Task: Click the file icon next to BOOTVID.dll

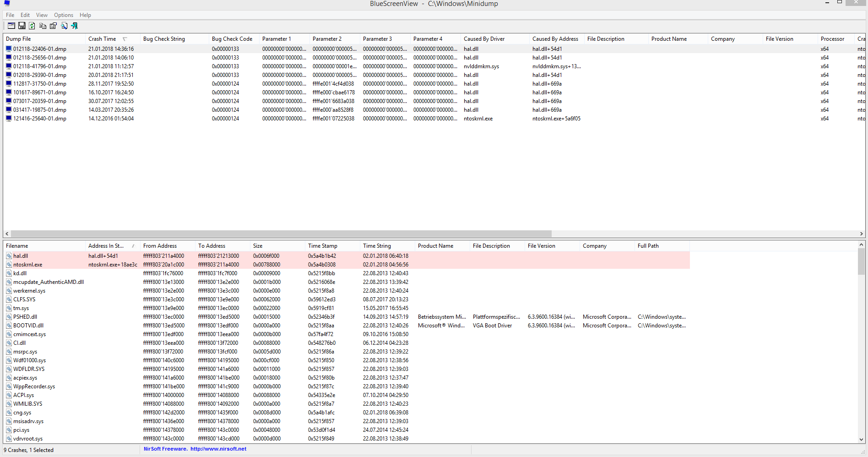Action: pos(9,326)
